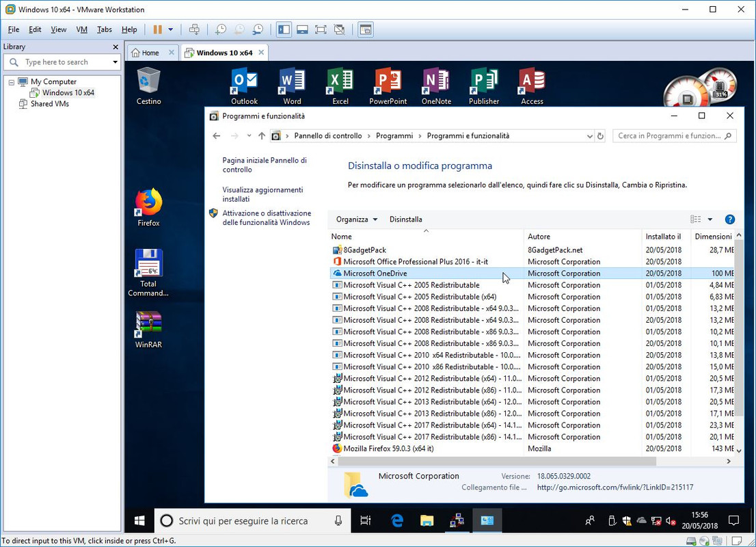Close the Windows 10 x64 tab
The height and width of the screenshot is (547, 756).
tap(261, 52)
